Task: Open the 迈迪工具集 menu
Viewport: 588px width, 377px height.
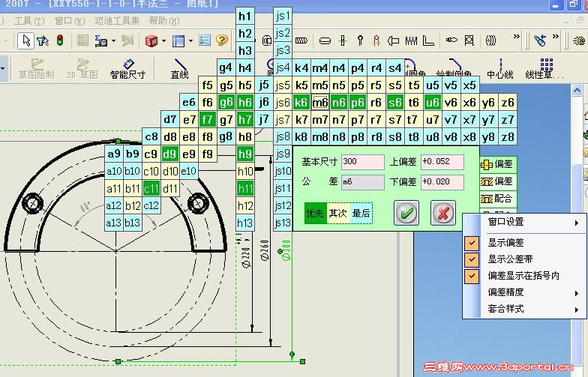Action: (x=117, y=21)
